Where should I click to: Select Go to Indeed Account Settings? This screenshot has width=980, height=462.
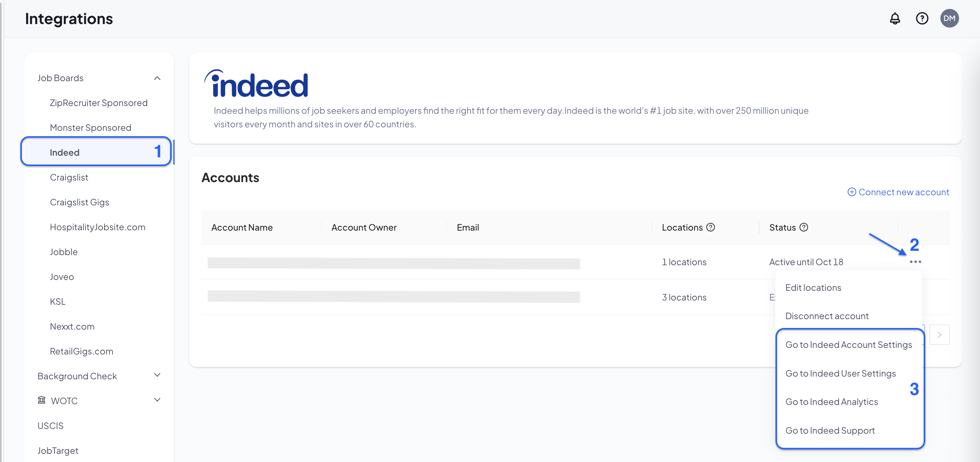(x=848, y=345)
